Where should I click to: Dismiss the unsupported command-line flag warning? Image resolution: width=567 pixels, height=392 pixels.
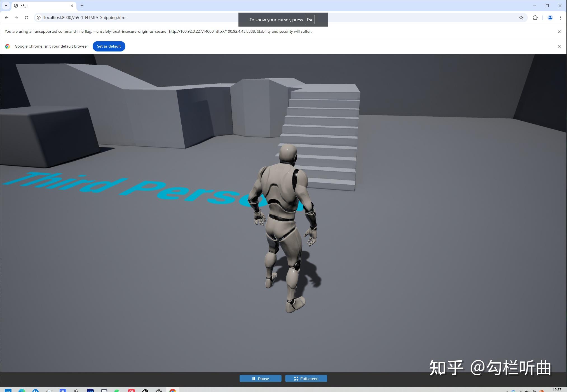coord(559,32)
